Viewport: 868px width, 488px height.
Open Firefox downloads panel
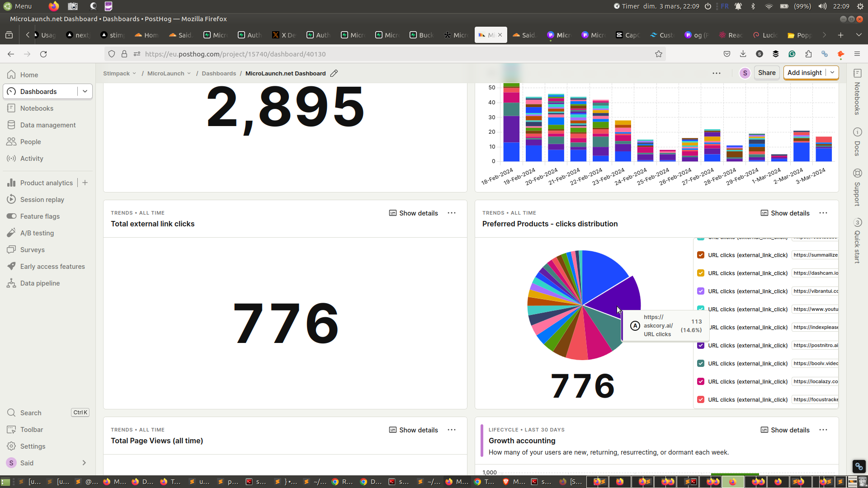point(743,54)
